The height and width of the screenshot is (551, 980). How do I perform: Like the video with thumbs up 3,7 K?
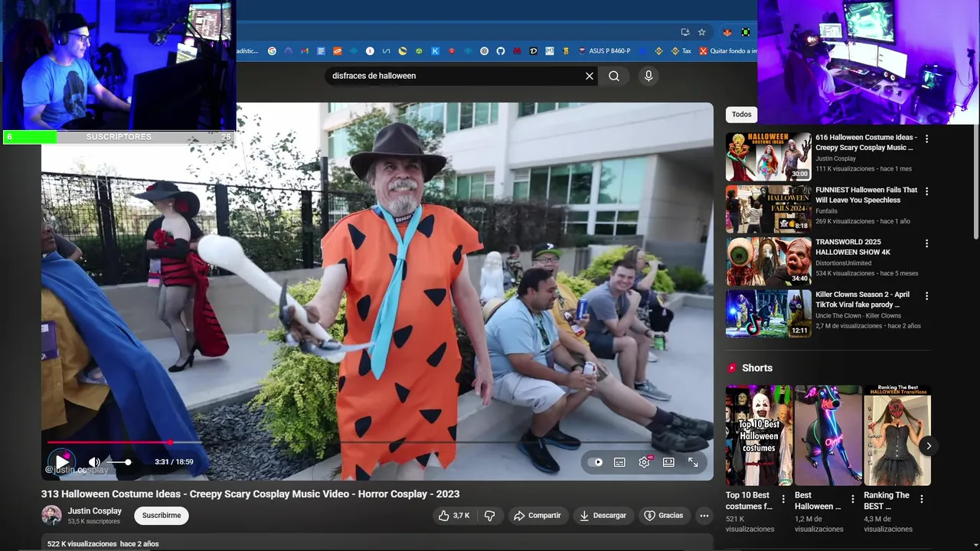coord(453,516)
